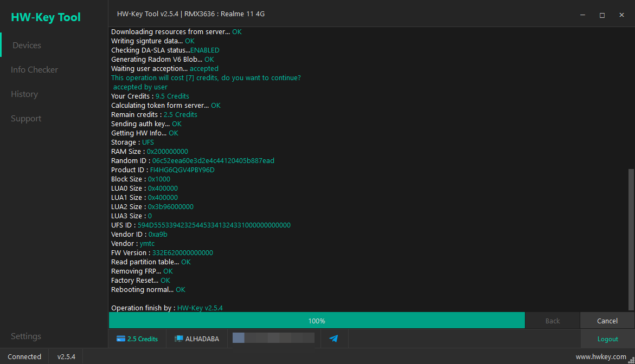Click the Removing FRP... OK line
This screenshot has width=635, height=364.
pos(142,271)
